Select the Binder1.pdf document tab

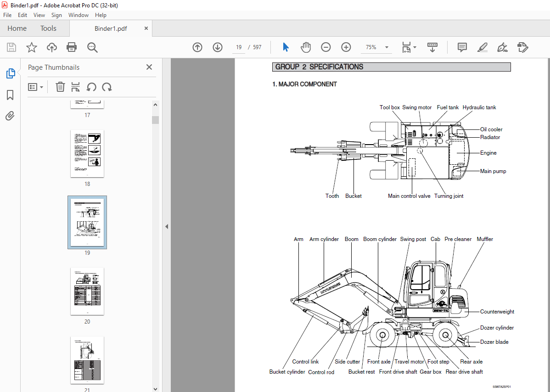(x=111, y=29)
